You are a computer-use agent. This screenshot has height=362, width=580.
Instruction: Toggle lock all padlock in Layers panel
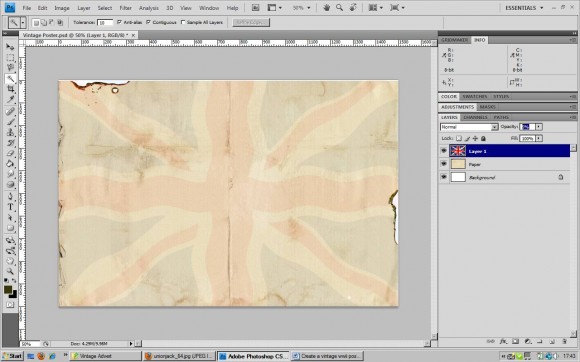483,138
